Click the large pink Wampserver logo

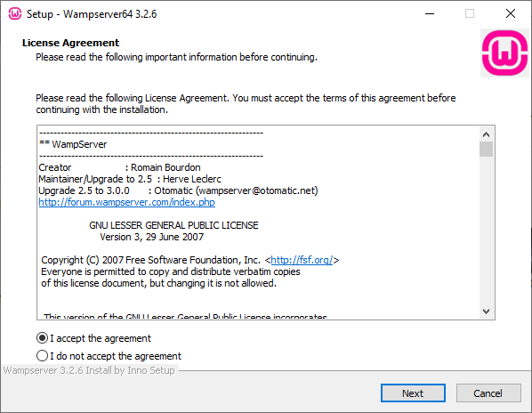(x=504, y=53)
